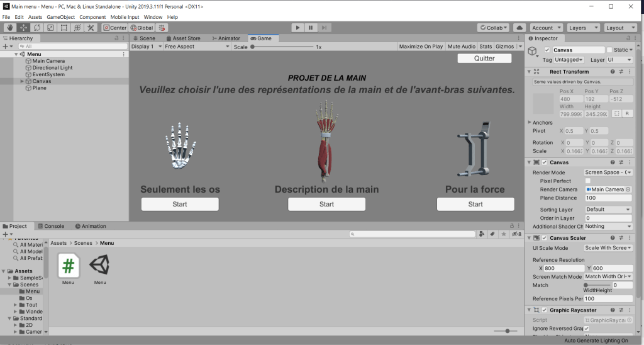Screen dimensions: 644x345
Task: Open the Layout dropdown
Action: 621,28
